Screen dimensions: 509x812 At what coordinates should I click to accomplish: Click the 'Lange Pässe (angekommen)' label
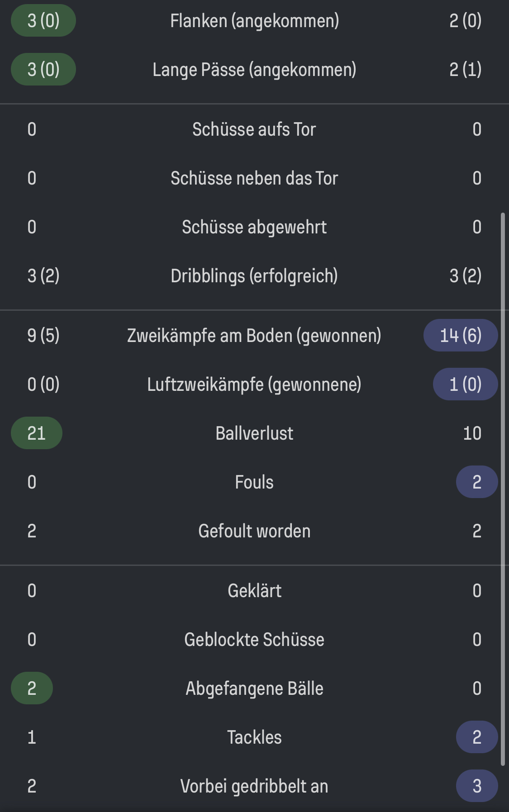(254, 70)
